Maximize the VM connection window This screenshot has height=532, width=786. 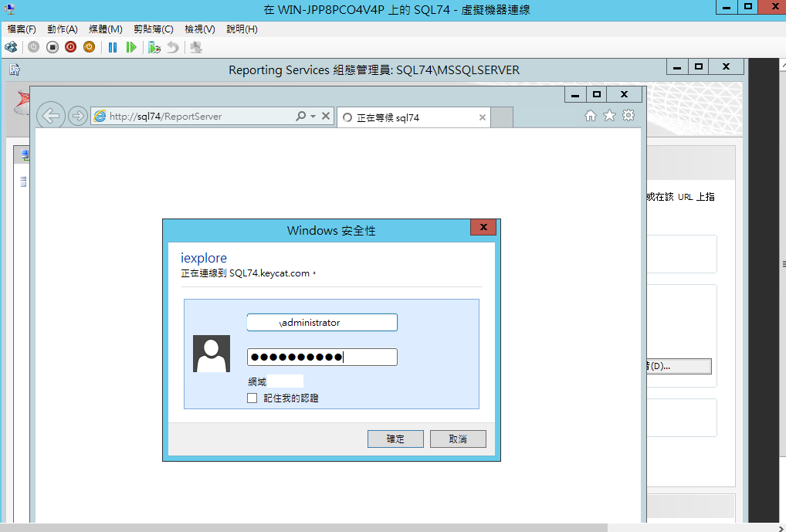(x=748, y=8)
